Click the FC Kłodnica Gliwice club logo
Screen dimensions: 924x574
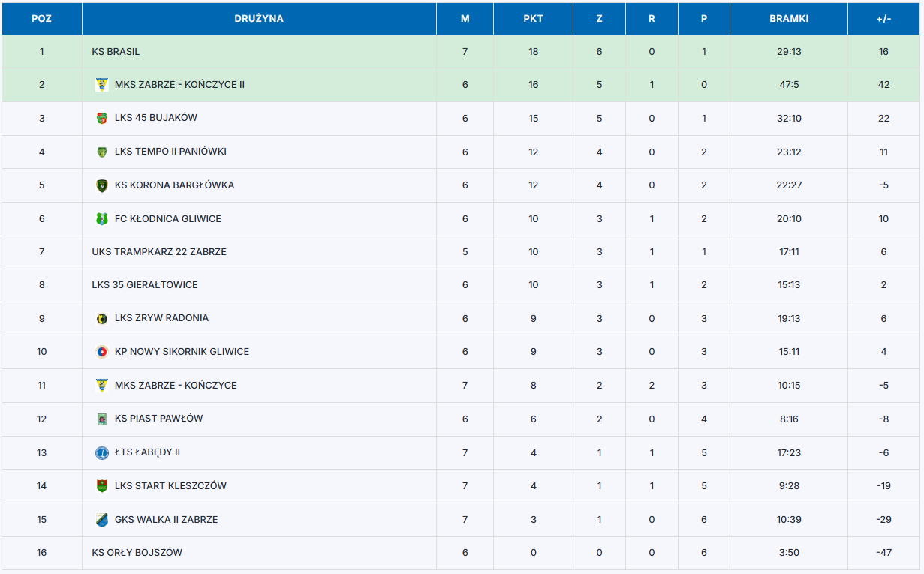(x=102, y=219)
